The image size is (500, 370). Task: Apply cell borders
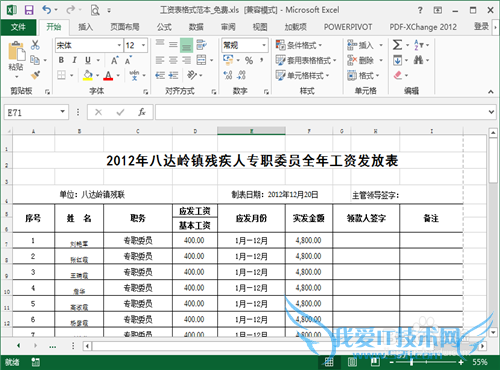pyautogui.click(x=61, y=75)
